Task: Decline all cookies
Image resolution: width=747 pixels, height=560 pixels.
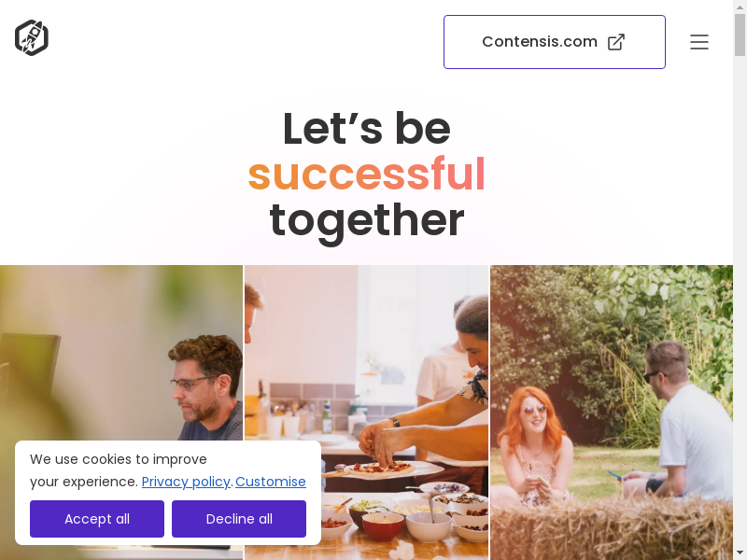Action: [239, 519]
